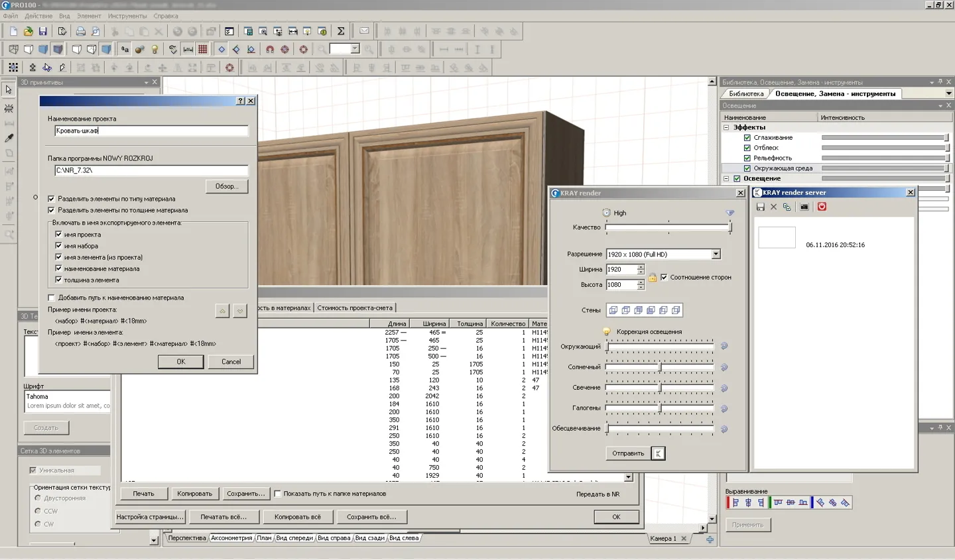Toggle the Сглаживание effect checkbox
Image resolution: width=955 pixels, height=560 pixels.
click(747, 138)
